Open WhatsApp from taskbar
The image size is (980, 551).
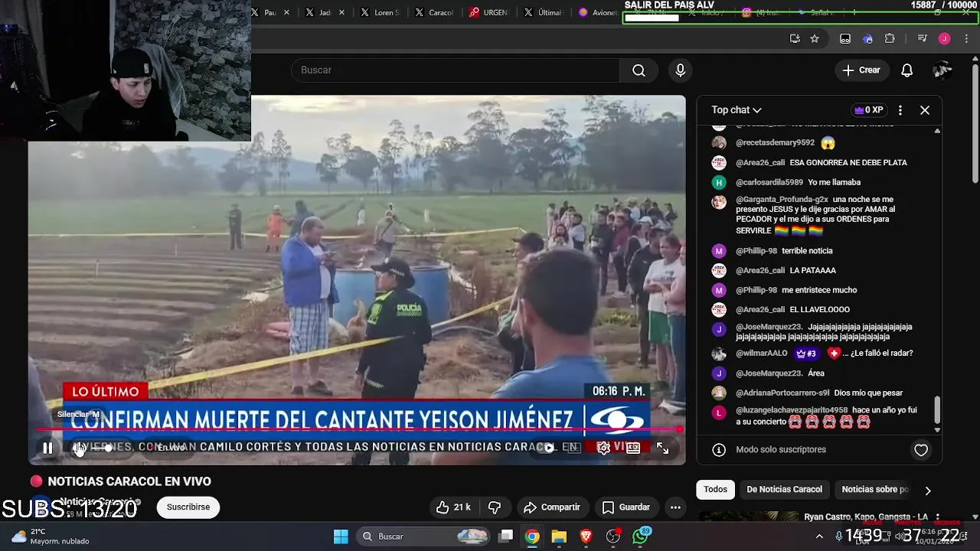click(x=641, y=536)
